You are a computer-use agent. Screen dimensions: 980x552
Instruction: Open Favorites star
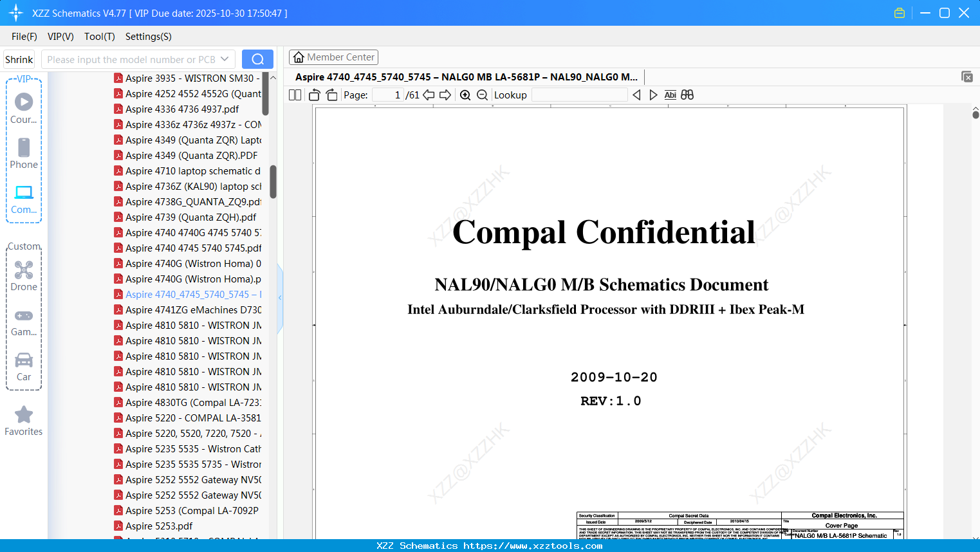(x=24, y=421)
